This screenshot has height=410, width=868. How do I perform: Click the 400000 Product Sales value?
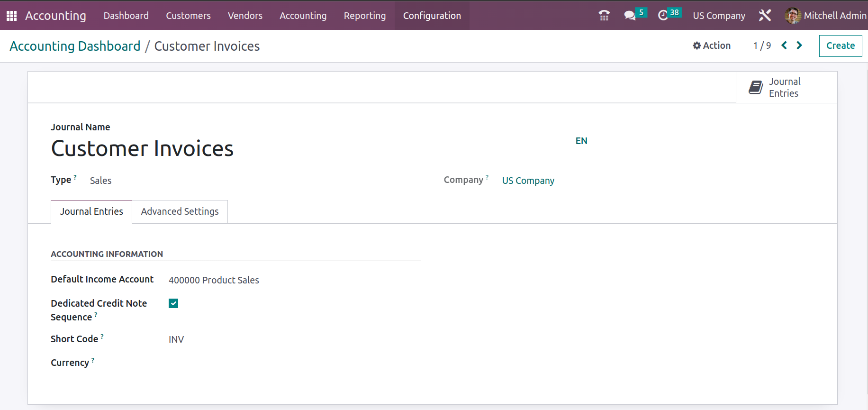pos(214,280)
